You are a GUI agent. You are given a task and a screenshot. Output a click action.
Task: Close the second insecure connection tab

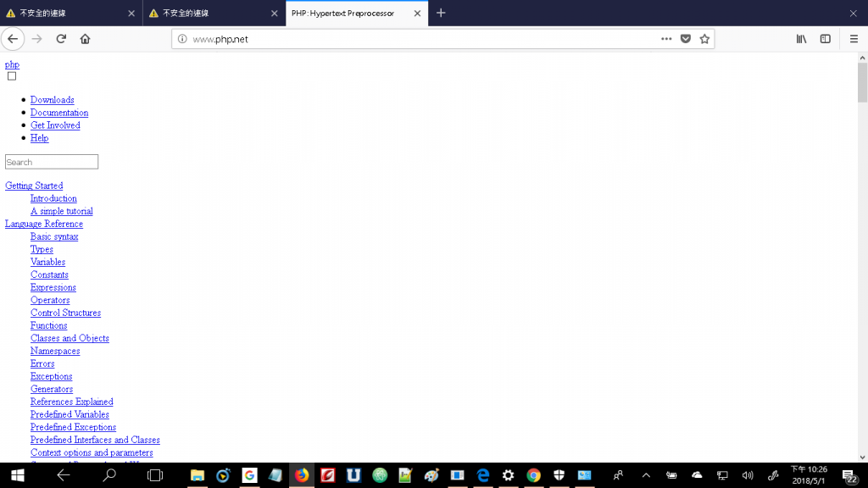click(274, 14)
